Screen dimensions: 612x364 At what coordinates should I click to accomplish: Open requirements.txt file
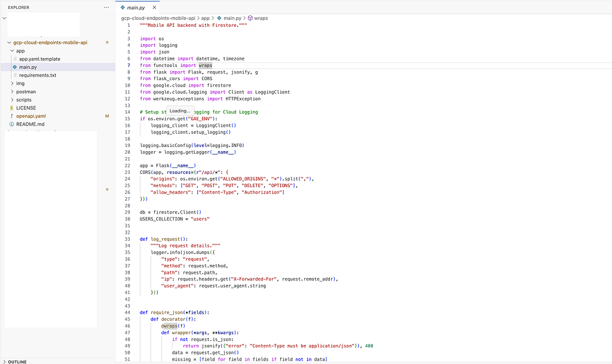point(38,75)
